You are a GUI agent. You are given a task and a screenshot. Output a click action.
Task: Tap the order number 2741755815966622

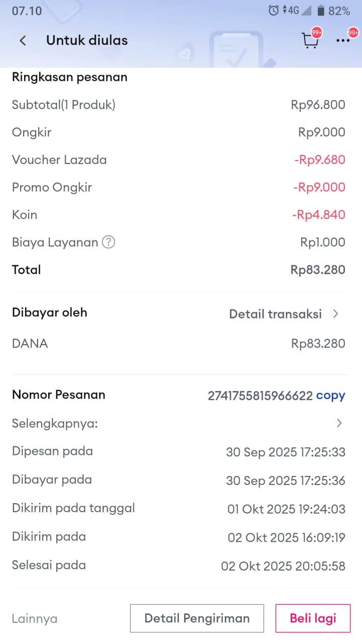pos(260,396)
